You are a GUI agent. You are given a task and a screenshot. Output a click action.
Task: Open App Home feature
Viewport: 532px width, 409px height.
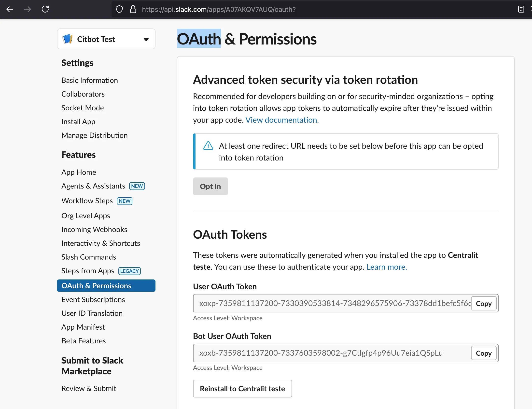[79, 172]
